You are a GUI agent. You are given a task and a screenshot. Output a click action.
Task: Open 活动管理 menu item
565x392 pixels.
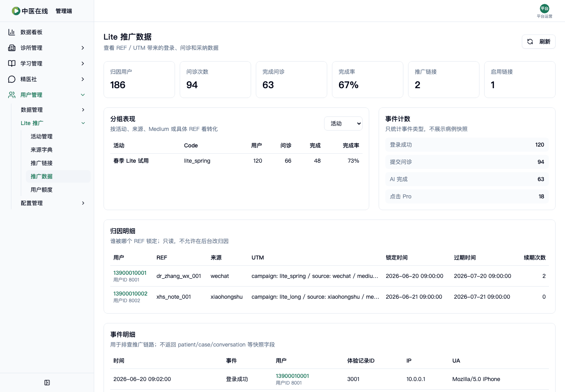(x=42, y=136)
